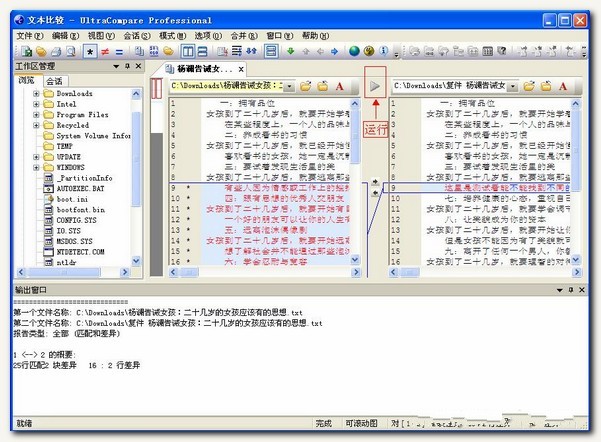The height and width of the screenshot is (442, 601).
Task: Toggle show only matching lines (=)
Action: point(119,51)
